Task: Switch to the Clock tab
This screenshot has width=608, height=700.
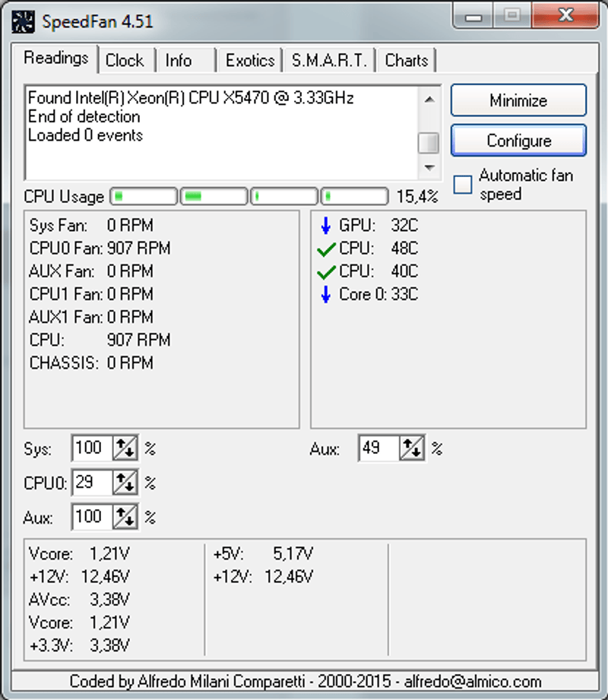Action: (125, 61)
